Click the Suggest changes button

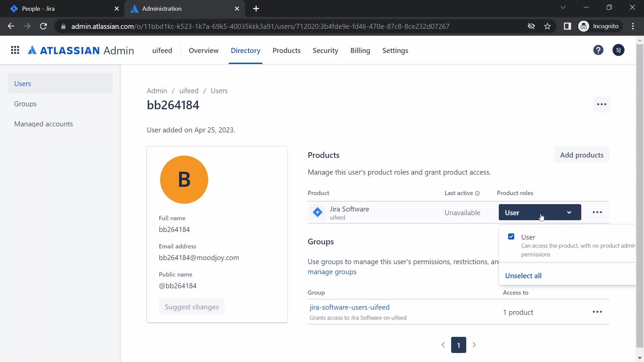(192, 307)
